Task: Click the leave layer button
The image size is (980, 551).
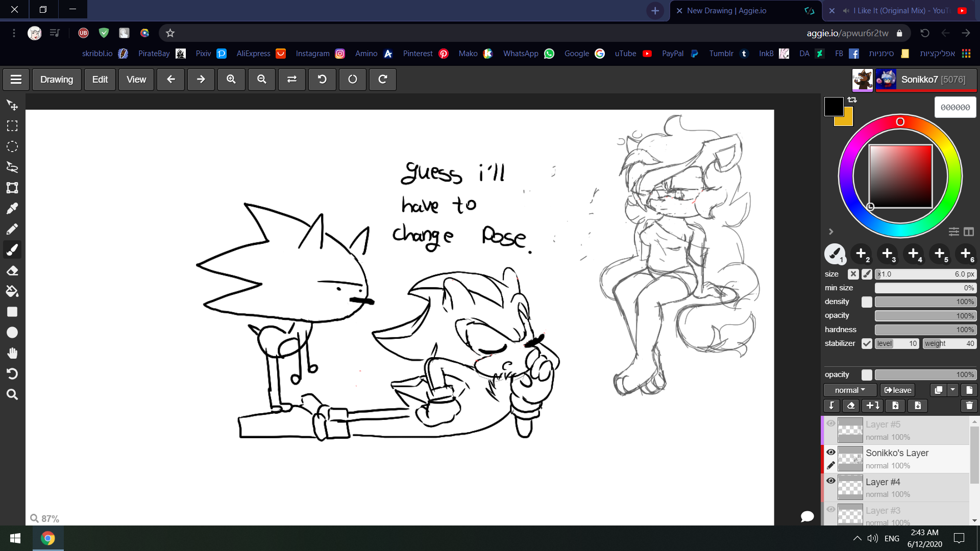Action: 898,390
